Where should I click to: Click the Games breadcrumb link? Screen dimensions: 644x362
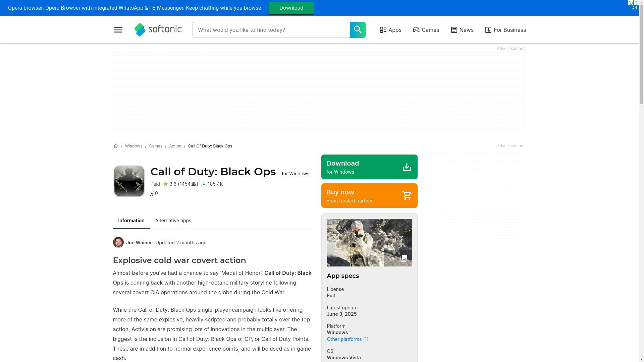156,146
